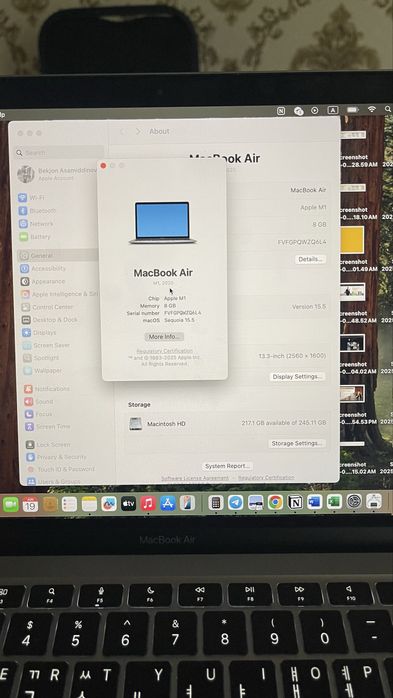
Task: Select Notifications in the sidebar
Action: (x=47, y=389)
